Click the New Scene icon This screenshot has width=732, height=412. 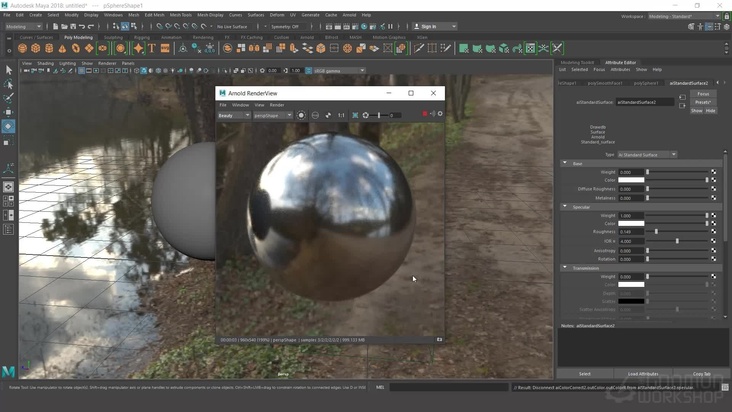tap(55, 27)
